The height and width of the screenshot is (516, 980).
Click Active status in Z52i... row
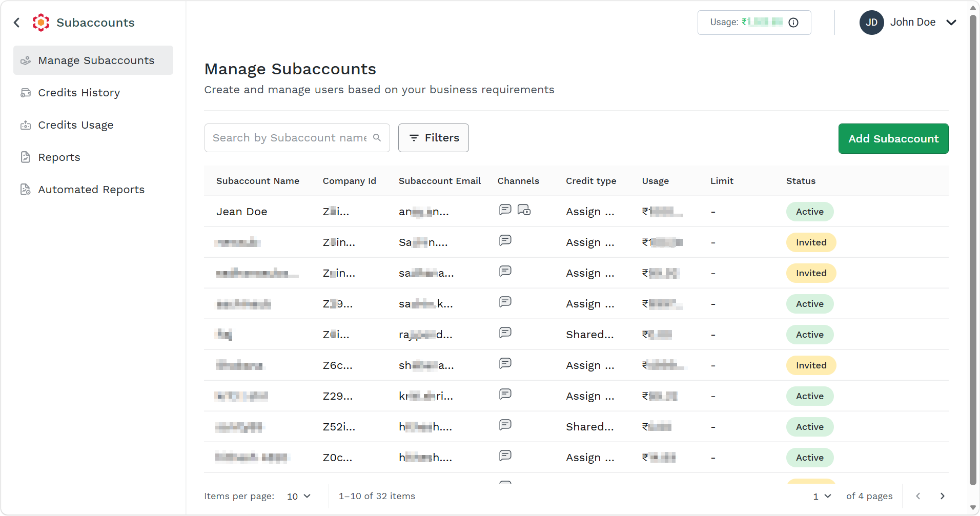pos(810,427)
